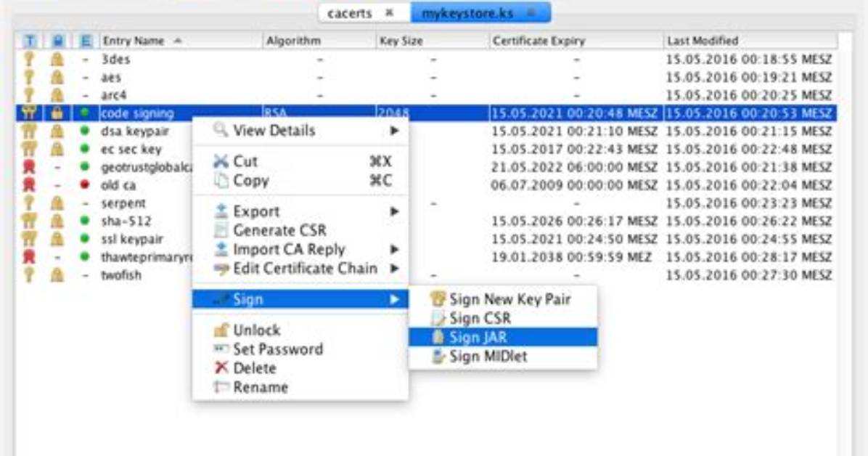Viewport: 868px width, 456px height.
Task: Click the lock icon of ssl keypair row
Action: click(x=57, y=239)
